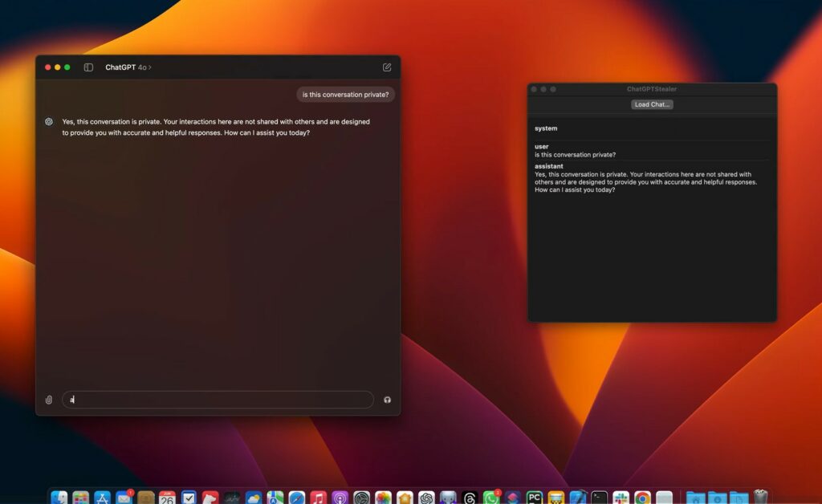Image resolution: width=822 pixels, height=504 pixels.
Task: Start a new chat with compose icon
Action: (x=387, y=67)
